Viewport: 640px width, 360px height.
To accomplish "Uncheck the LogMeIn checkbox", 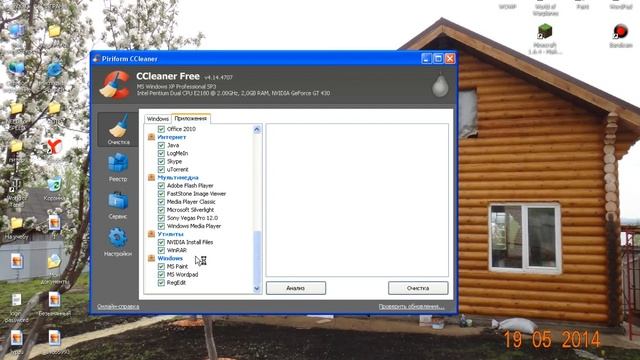I will pos(161,153).
